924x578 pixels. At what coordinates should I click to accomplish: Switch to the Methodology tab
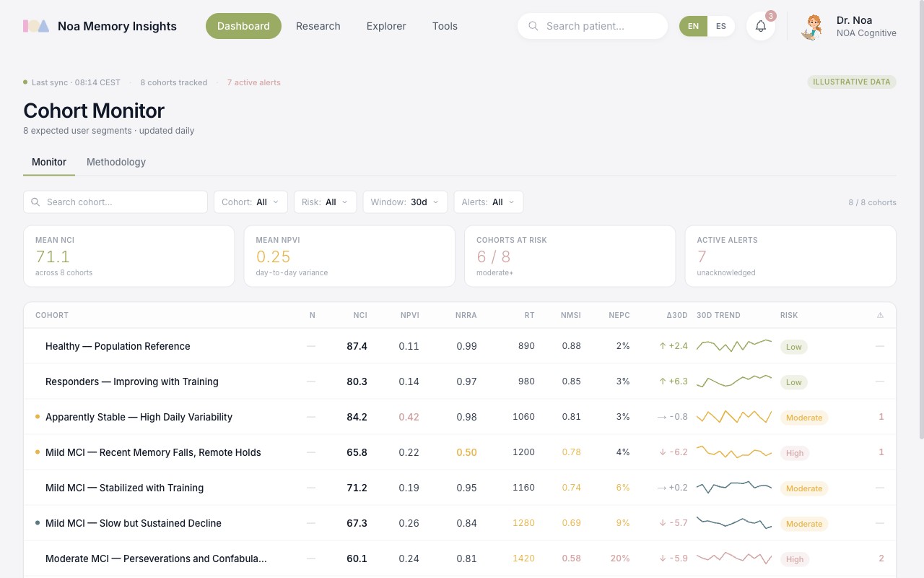click(116, 162)
